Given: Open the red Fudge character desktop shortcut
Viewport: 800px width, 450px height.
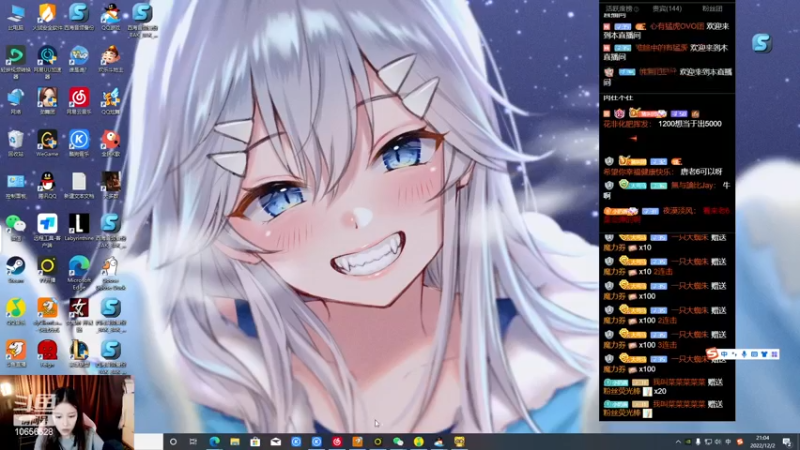Looking at the screenshot, I should [x=47, y=354].
